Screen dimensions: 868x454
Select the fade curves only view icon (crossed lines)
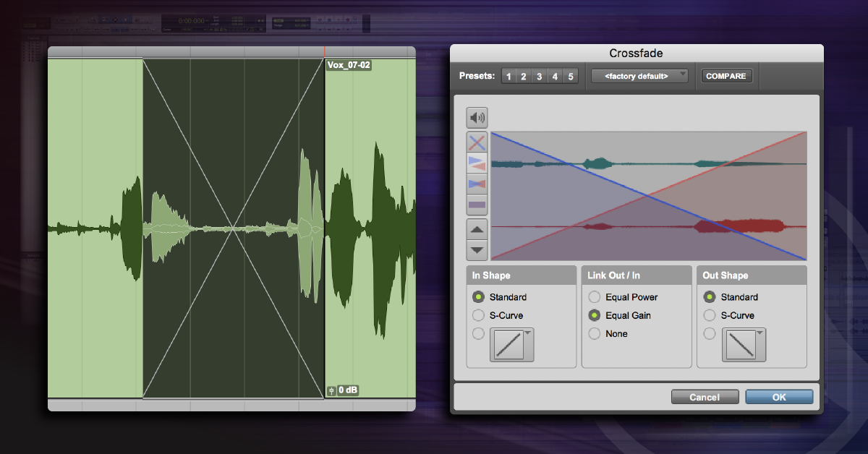477,142
